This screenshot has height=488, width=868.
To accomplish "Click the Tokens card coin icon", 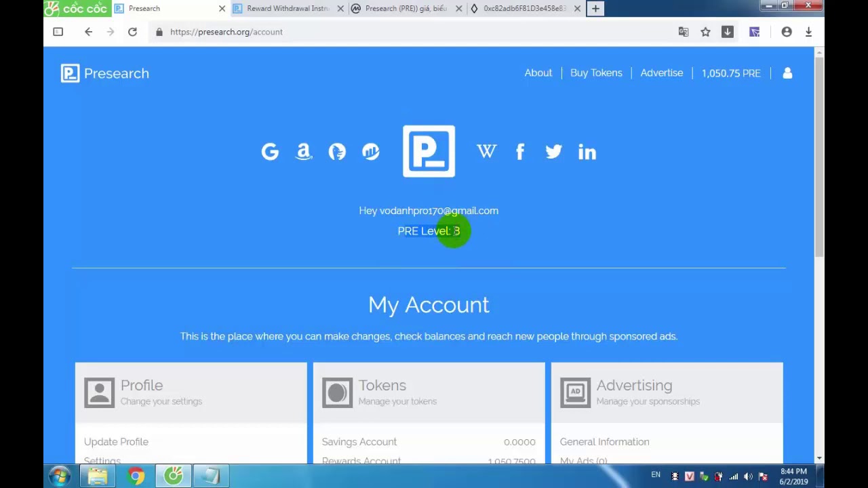I will coord(338,392).
